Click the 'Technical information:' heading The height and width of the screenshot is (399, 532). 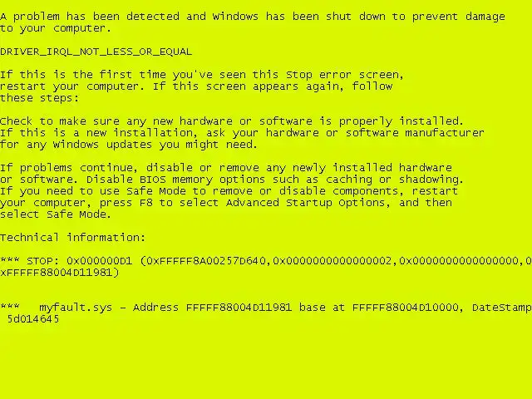click(72, 237)
